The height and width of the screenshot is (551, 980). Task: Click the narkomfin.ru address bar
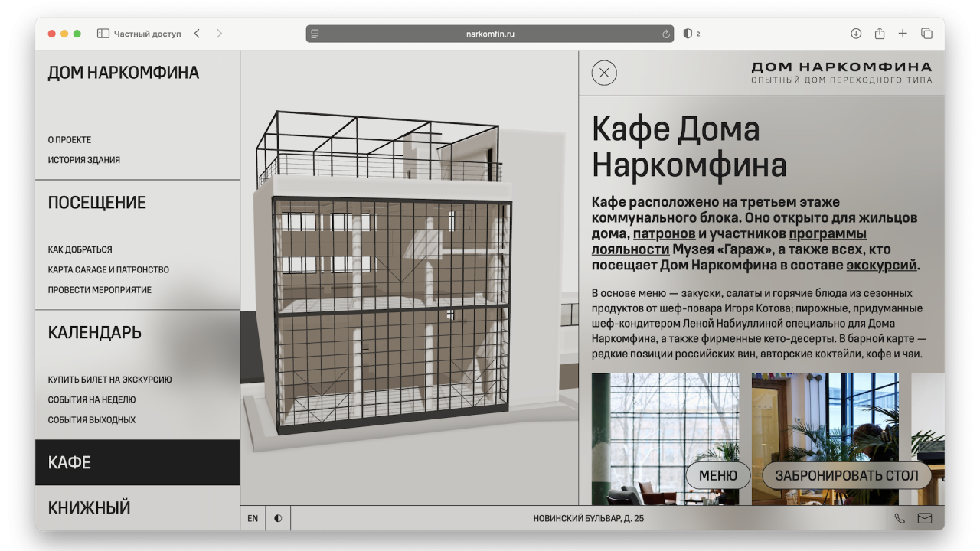click(490, 34)
